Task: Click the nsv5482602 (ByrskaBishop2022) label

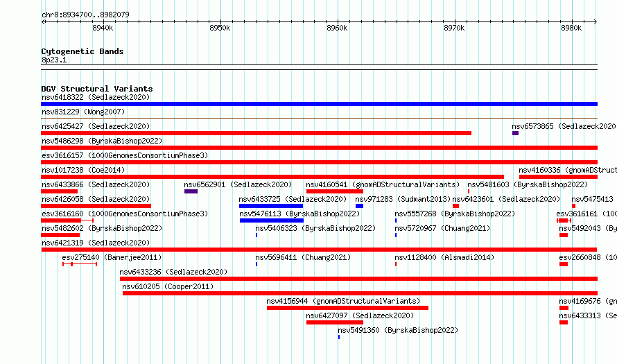Action: coord(102,228)
